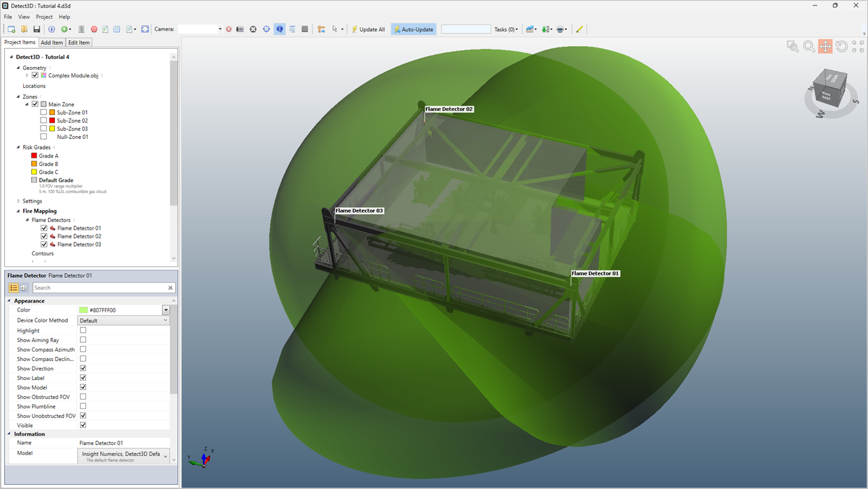Clear the properties search box
Image resolution: width=868 pixels, height=489 pixels.
171,288
